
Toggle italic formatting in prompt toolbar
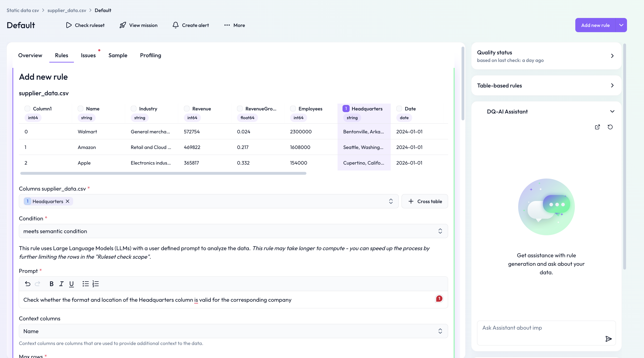click(x=61, y=284)
